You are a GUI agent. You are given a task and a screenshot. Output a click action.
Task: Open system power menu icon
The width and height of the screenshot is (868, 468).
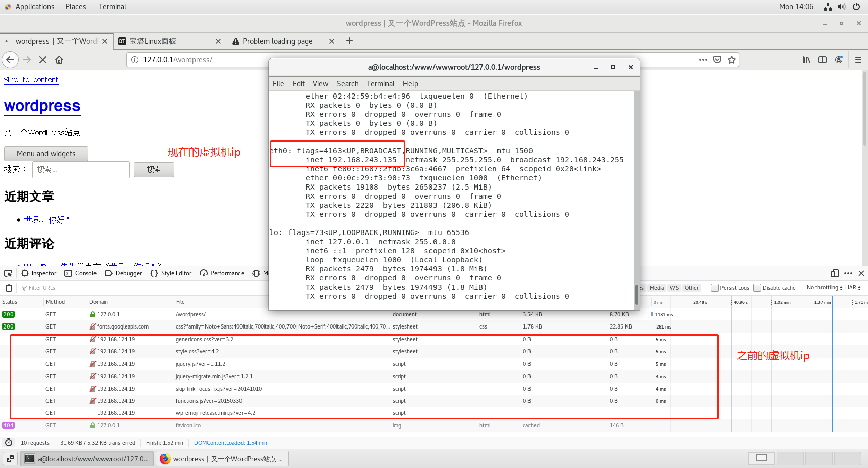(856, 7)
